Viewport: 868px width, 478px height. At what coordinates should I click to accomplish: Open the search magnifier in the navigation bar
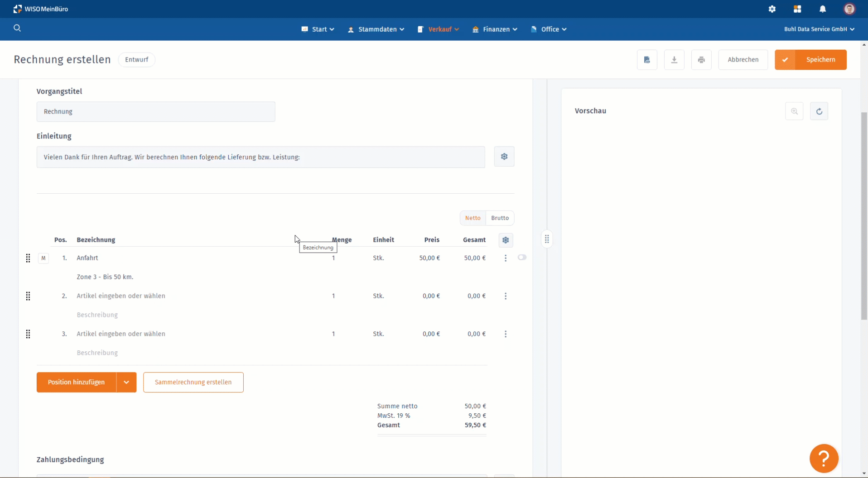tap(17, 28)
